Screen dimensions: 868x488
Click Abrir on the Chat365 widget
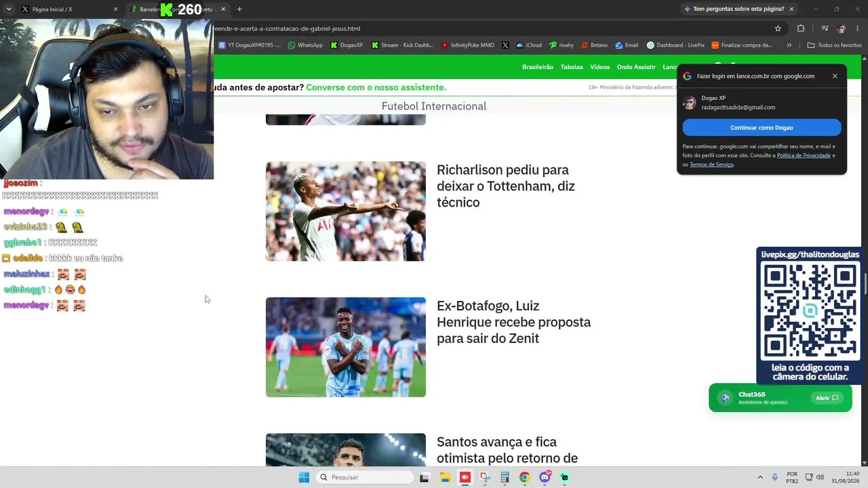(827, 398)
